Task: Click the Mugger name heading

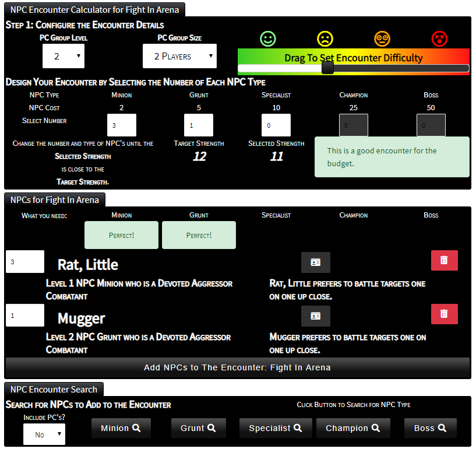Action: pos(82,318)
